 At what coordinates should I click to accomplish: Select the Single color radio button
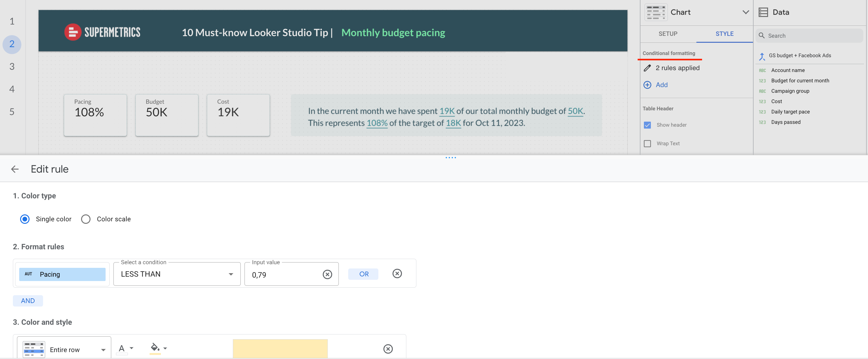coord(25,219)
